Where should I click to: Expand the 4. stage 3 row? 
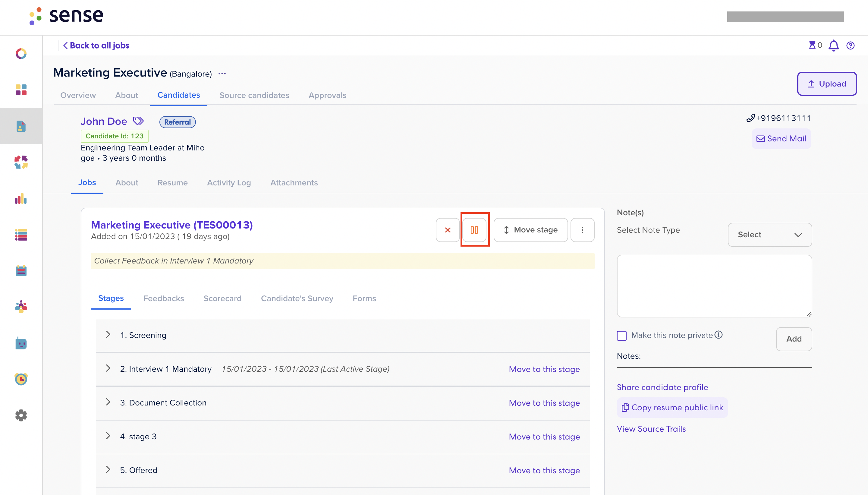pos(108,436)
